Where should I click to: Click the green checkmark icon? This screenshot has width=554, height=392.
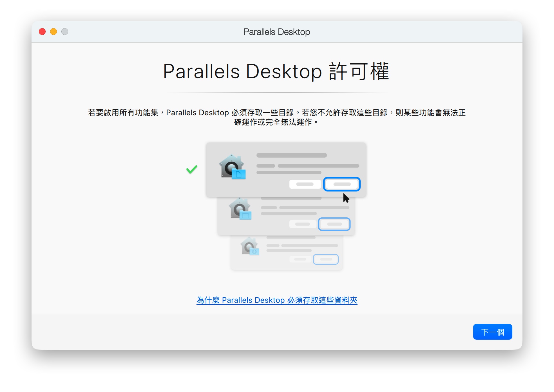192,169
